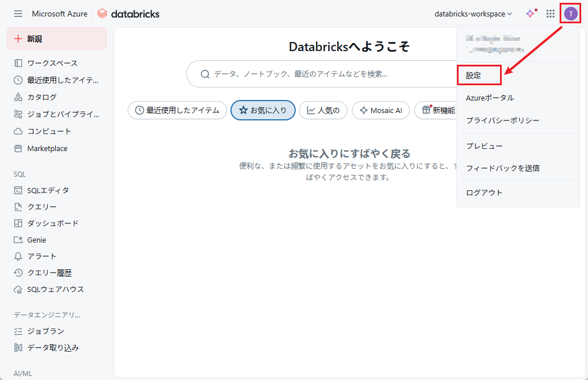Select 設定 in the user menu
The image size is (588, 380).
[x=473, y=75]
